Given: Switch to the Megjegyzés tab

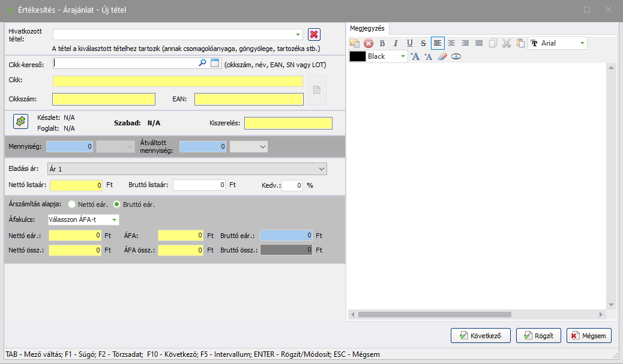Looking at the screenshot, I should [369, 28].
